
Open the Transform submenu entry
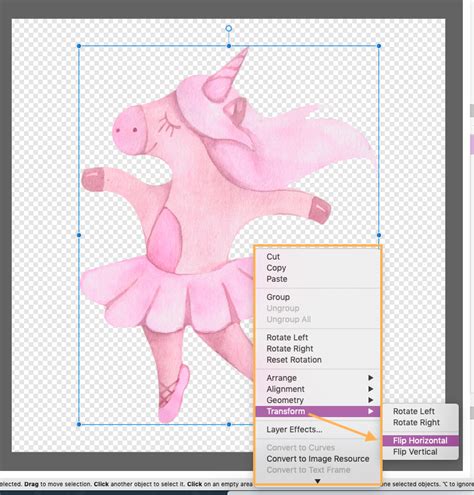point(318,411)
